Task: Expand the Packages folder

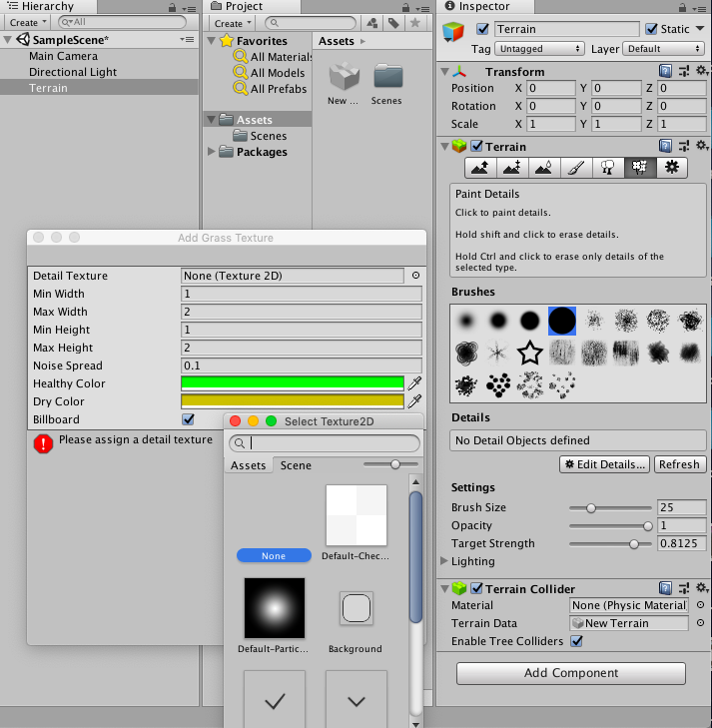Action: (211, 152)
